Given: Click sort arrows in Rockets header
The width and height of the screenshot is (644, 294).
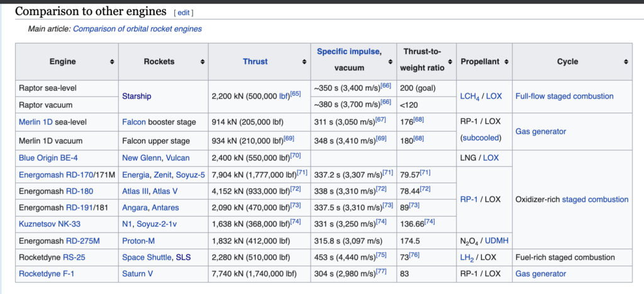Looking at the screenshot, I should pos(203,62).
